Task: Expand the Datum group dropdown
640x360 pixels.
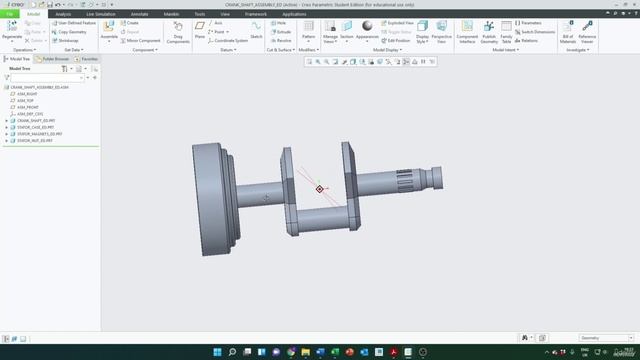Action: (x=228, y=50)
